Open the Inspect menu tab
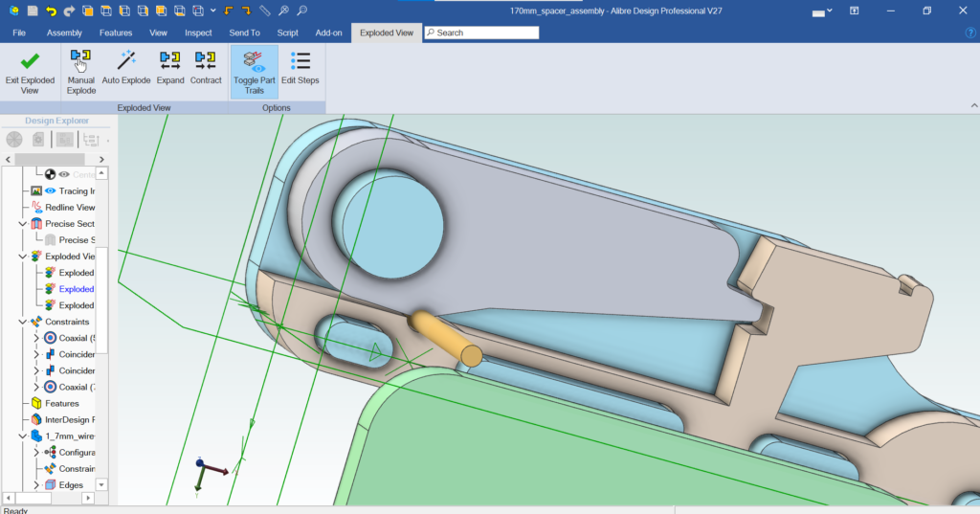 [x=198, y=33]
